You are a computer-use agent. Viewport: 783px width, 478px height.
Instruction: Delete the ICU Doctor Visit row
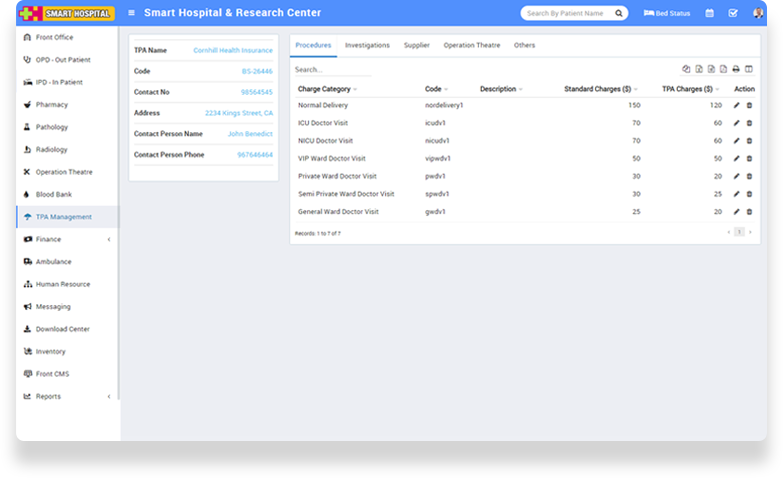(x=749, y=123)
